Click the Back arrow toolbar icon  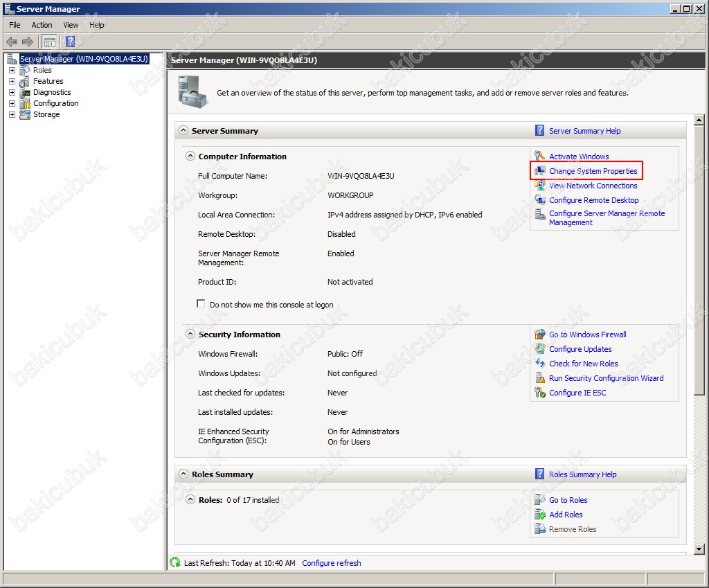coord(12,42)
